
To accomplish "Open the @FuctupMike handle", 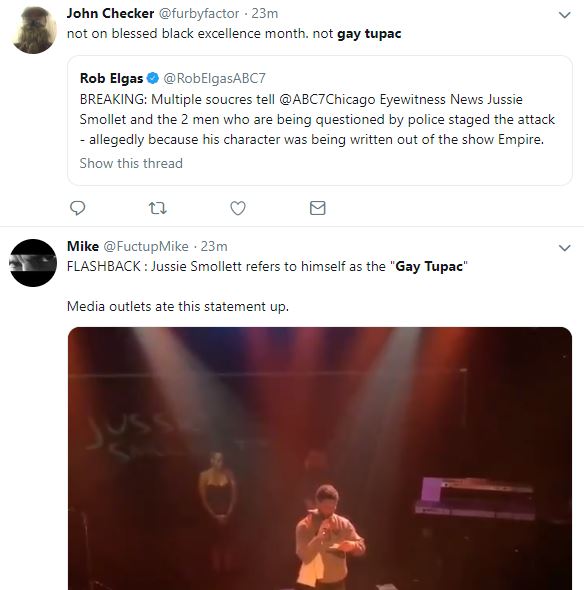I will [146, 246].
